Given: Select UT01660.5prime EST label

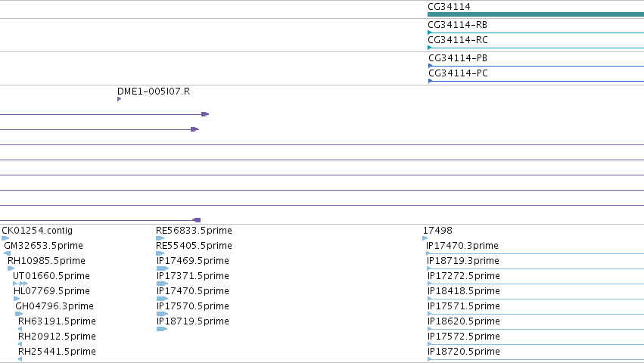Looking at the screenshot, I should 51,276.
